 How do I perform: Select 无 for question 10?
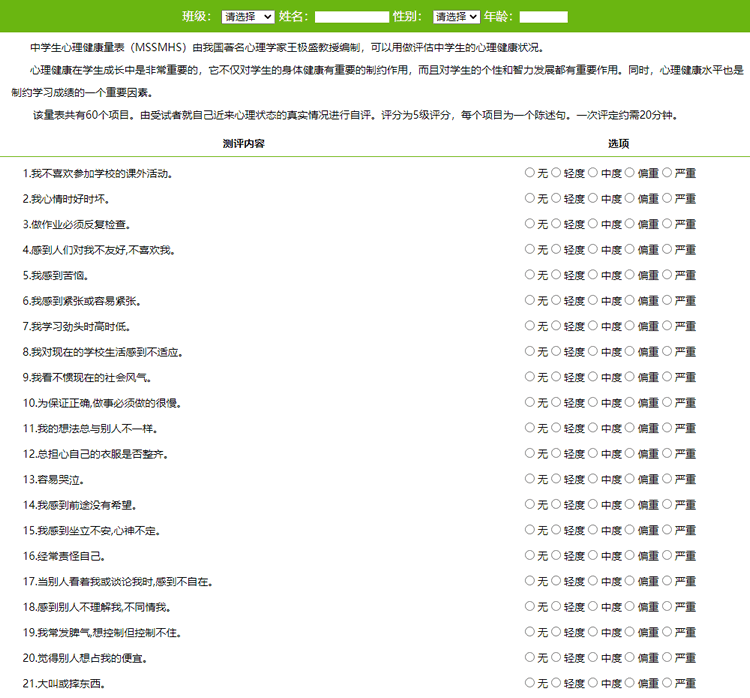pos(529,402)
